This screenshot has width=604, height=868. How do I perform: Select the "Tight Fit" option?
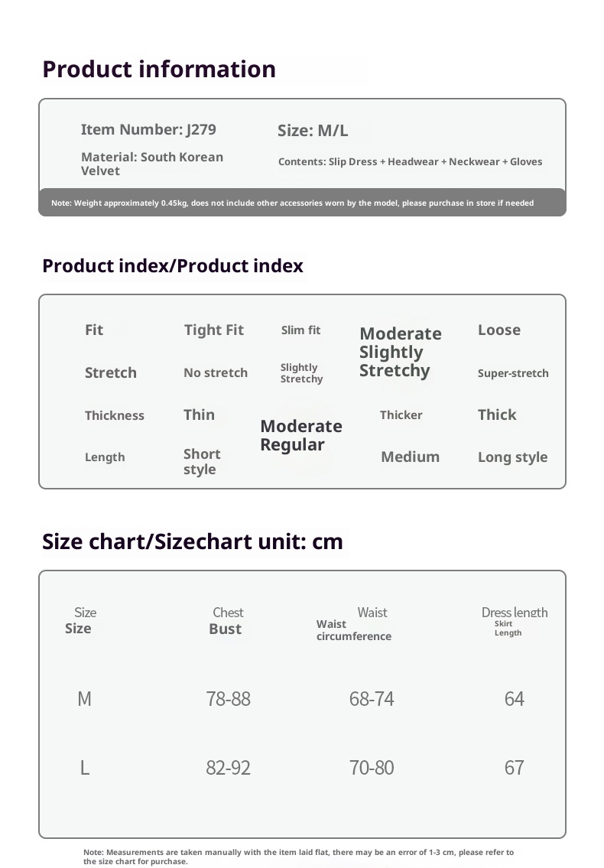pos(213,330)
